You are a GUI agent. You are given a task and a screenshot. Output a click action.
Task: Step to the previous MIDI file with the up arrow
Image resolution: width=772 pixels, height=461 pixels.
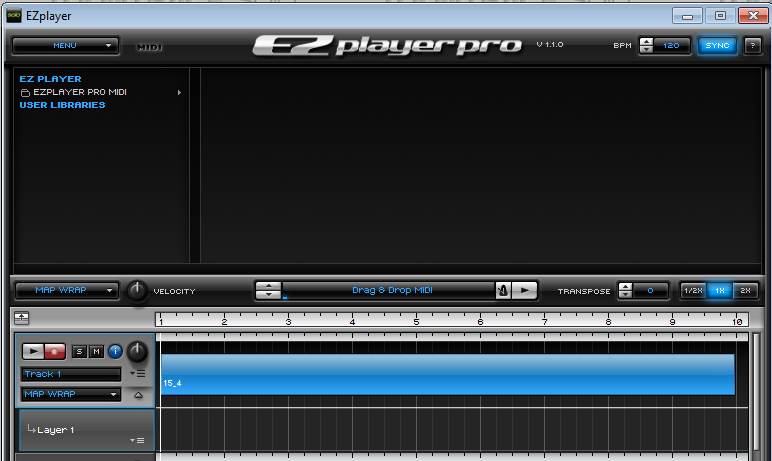coord(269,286)
